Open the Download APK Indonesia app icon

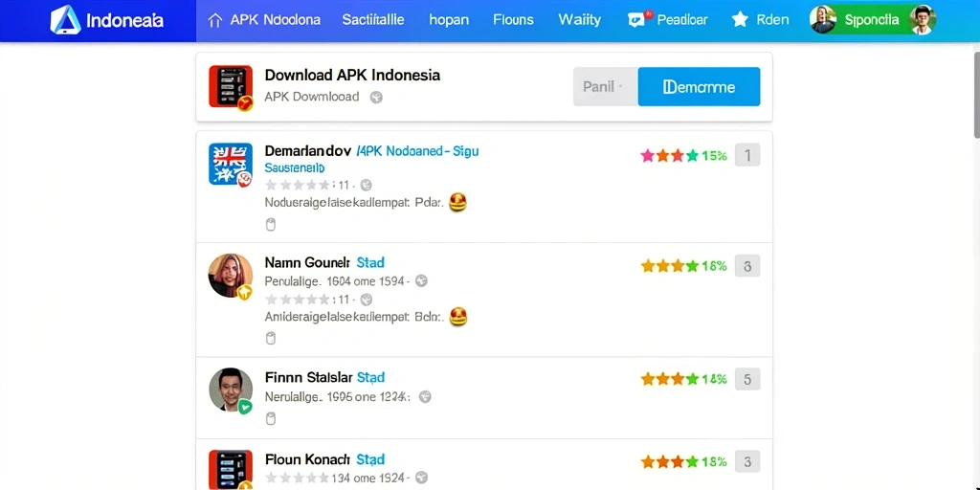(231, 87)
